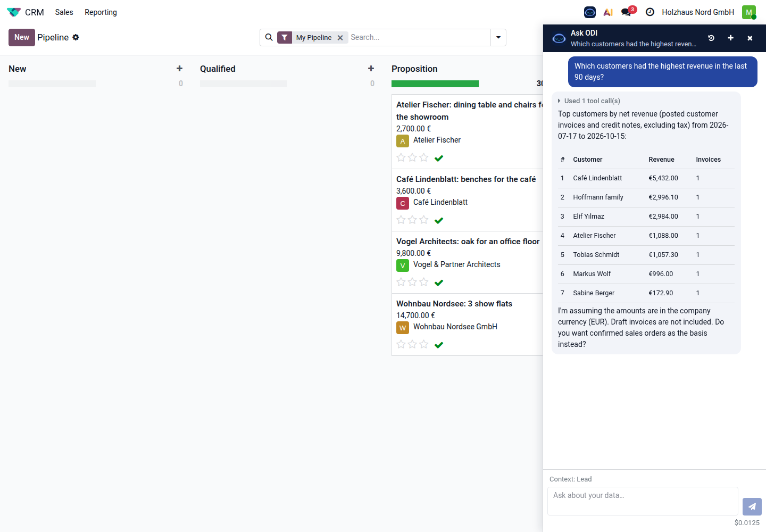Open the Wohnbau Nordsee: 3 show flats opportunity
The height and width of the screenshot is (532, 766).
pyautogui.click(x=454, y=304)
